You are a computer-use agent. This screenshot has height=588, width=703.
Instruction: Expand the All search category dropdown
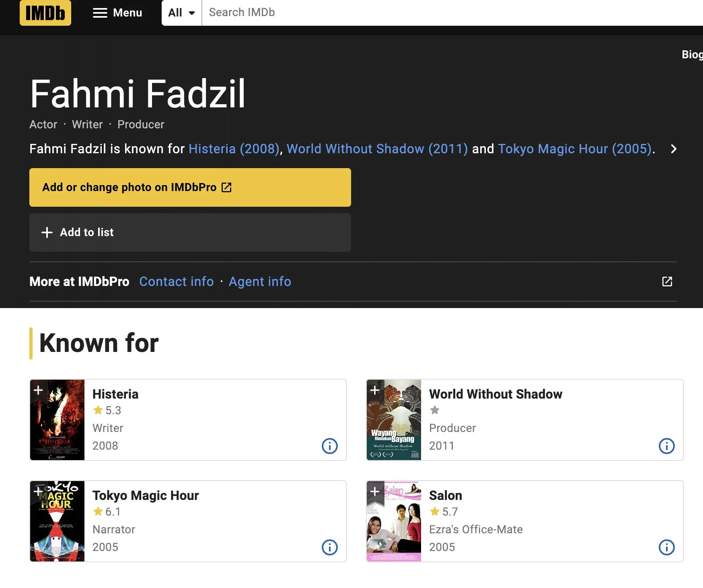pos(181,13)
